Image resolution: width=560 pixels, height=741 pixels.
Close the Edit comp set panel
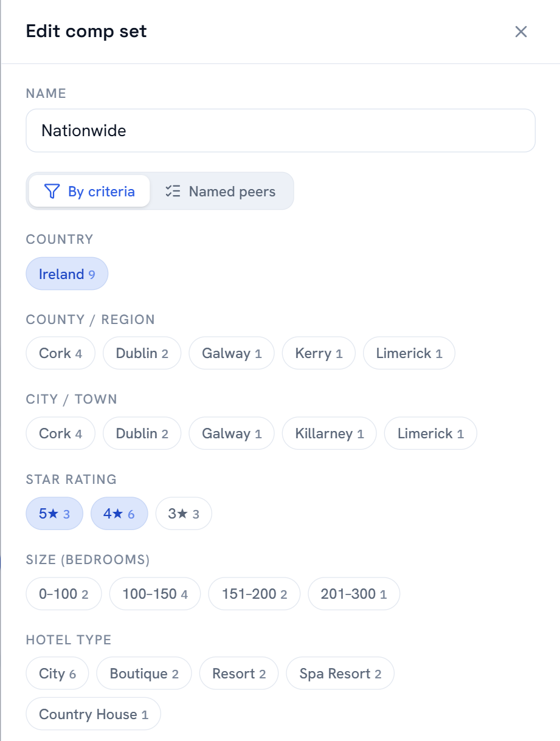coord(520,32)
